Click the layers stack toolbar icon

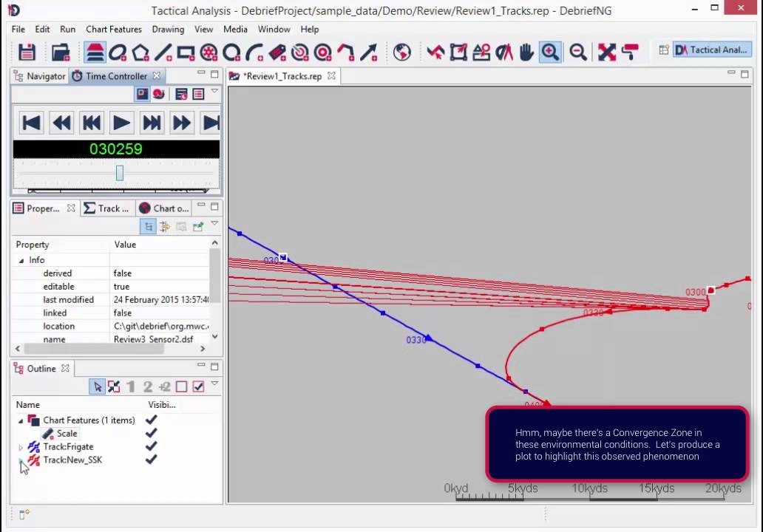[95, 52]
